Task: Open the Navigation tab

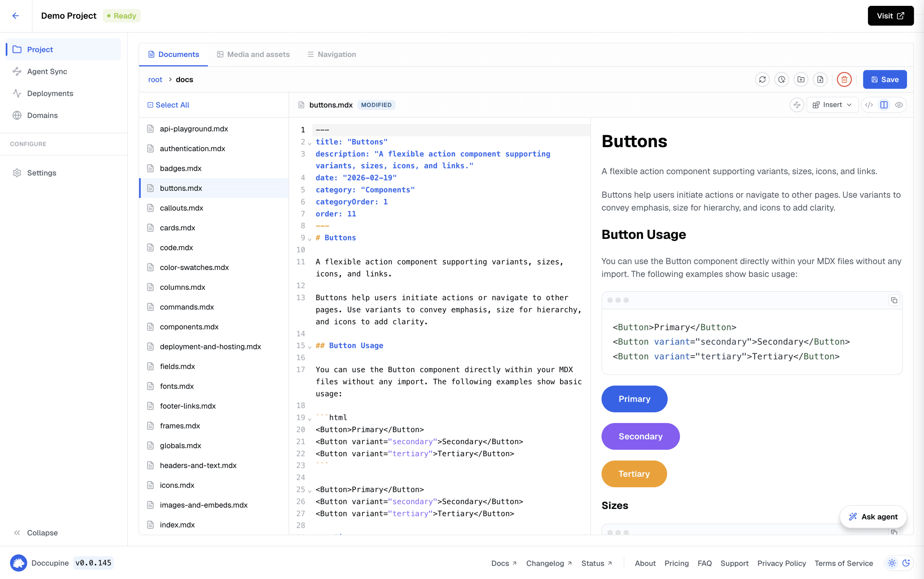Action: 332,54
